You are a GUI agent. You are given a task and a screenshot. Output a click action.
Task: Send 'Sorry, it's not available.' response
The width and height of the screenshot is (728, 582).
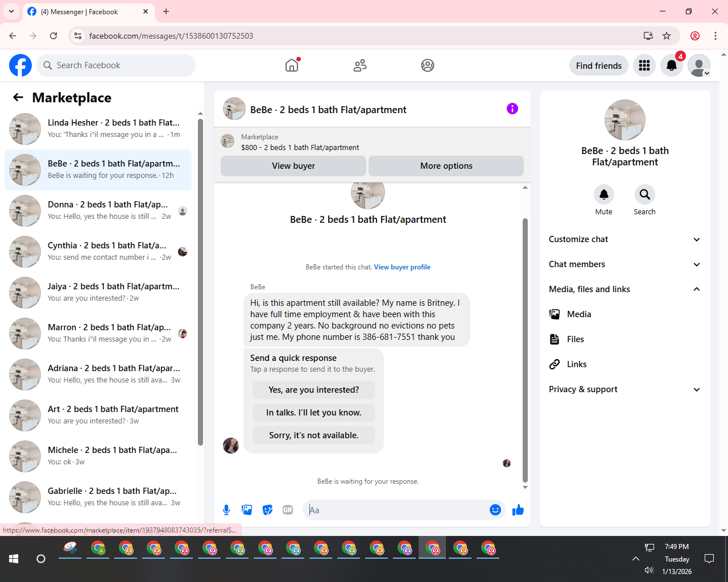pos(314,435)
